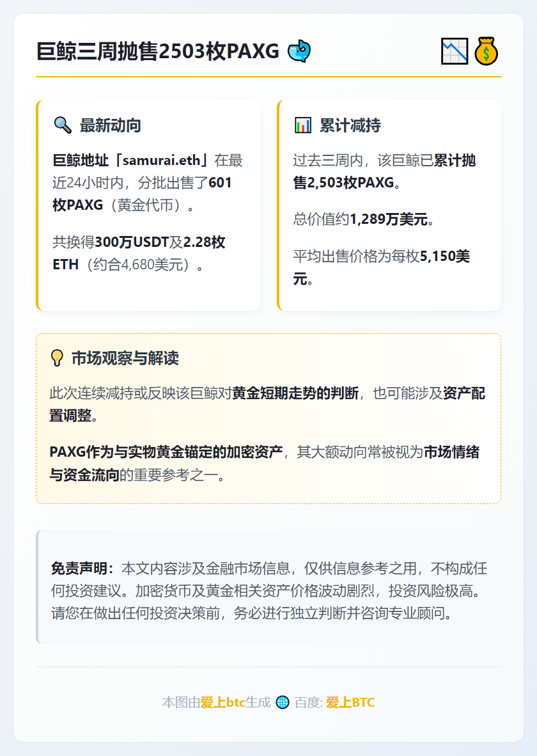Click the money bag icon in header
This screenshot has width=537, height=756.
486,51
